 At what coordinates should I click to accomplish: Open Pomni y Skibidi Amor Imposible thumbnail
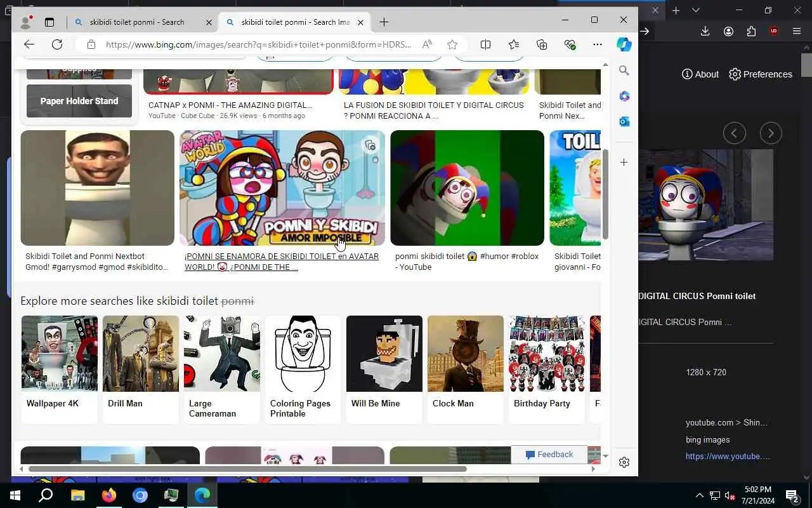click(x=282, y=188)
